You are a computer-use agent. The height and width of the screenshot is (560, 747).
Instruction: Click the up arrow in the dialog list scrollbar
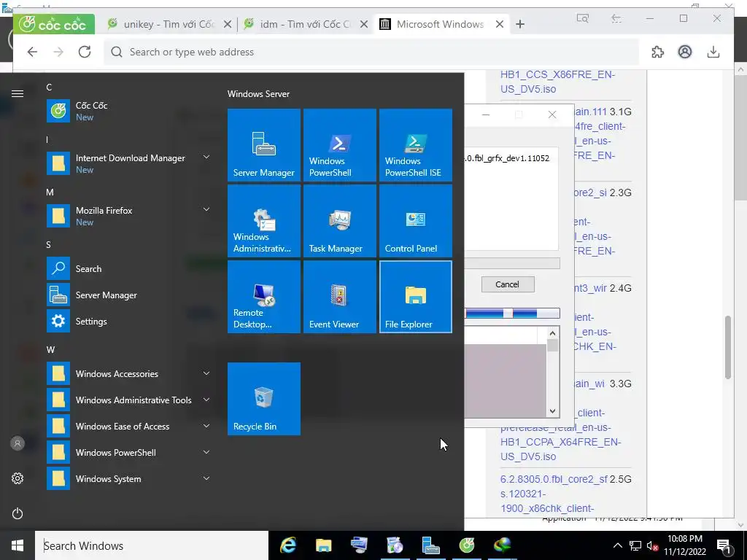(553, 333)
